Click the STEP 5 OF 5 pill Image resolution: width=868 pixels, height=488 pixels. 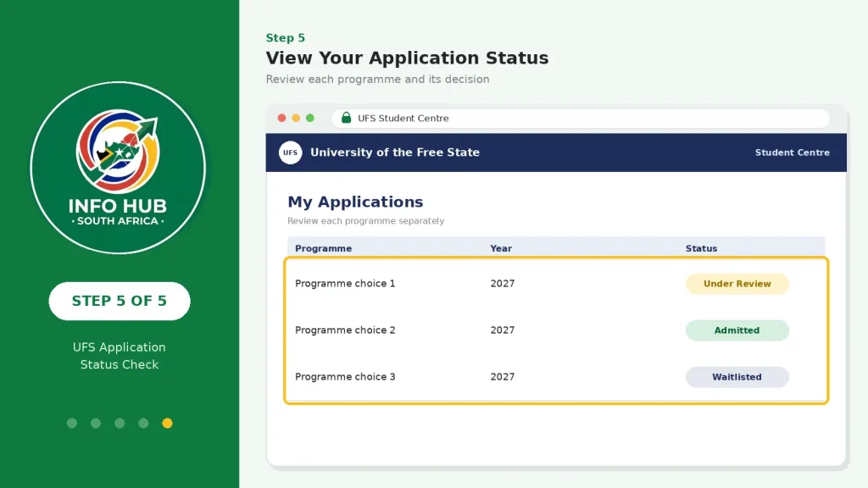pos(119,301)
